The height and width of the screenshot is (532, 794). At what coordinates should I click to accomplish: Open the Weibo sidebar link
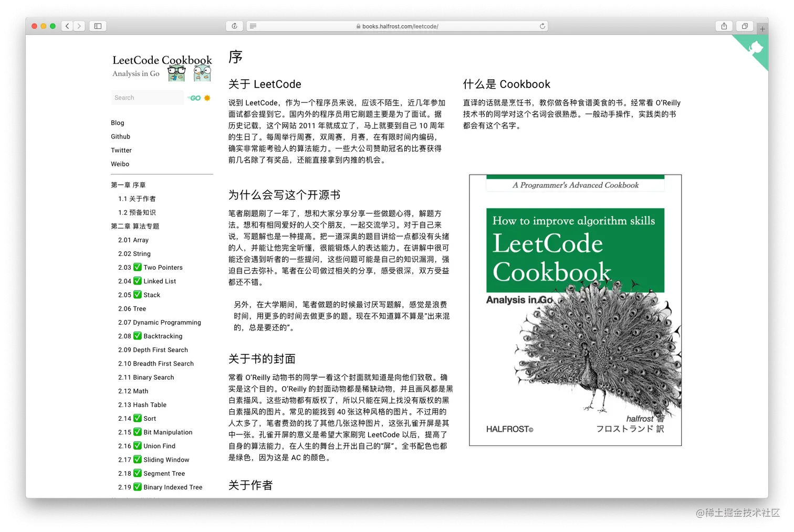tap(120, 164)
